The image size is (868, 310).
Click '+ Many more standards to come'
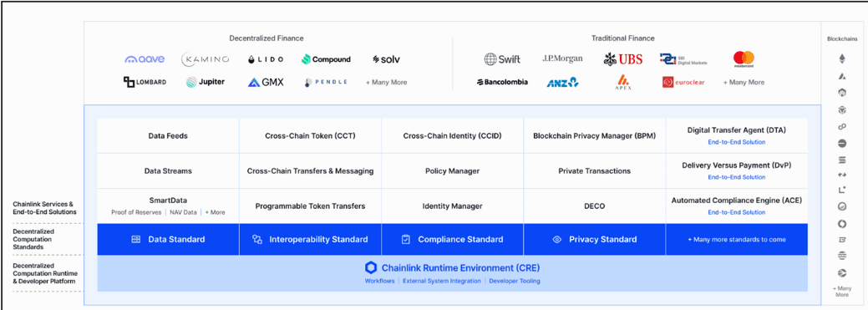point(736,240)
